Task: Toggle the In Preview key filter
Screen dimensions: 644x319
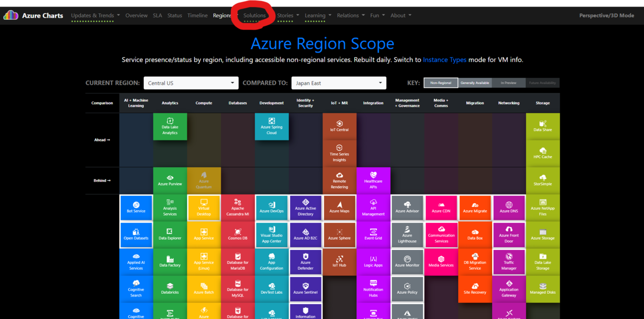Action: (509, 83)
